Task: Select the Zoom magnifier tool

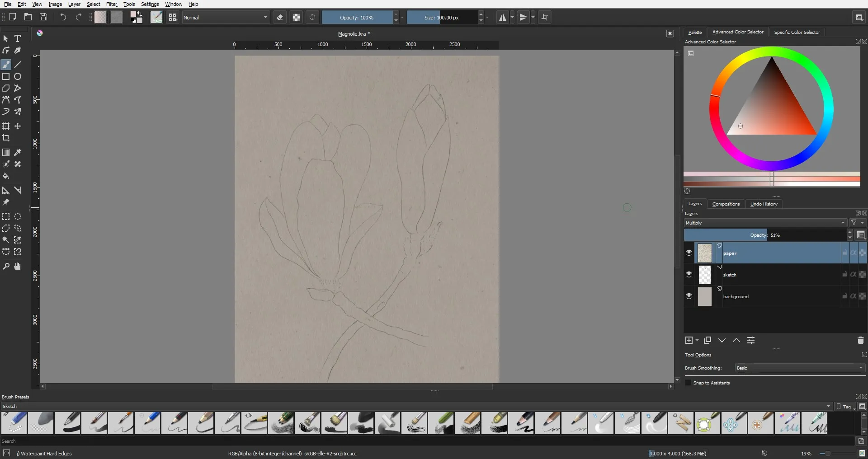Action: pyautogui.click(x=6, y=267)
